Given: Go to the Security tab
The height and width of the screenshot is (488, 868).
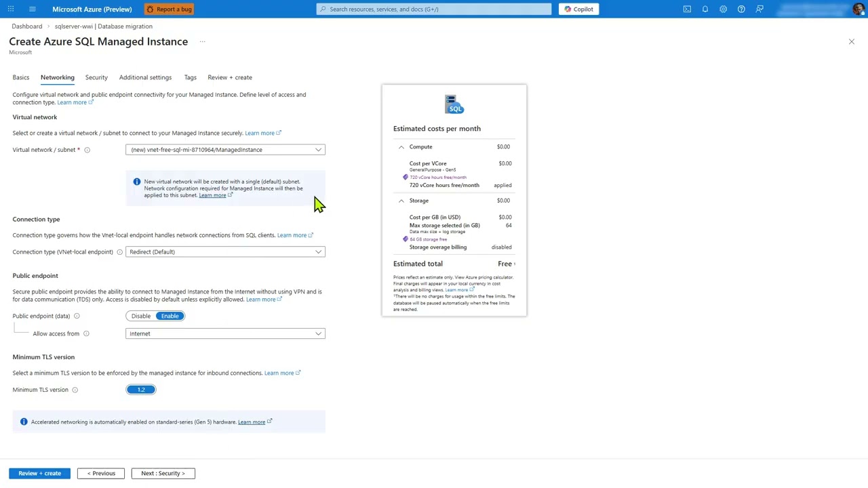Looking at the screenshot, I should point(96,77).
